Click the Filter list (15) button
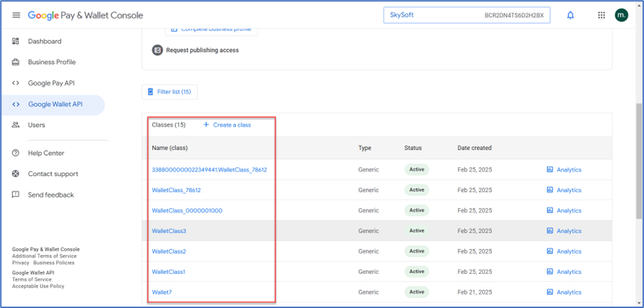 170,92
